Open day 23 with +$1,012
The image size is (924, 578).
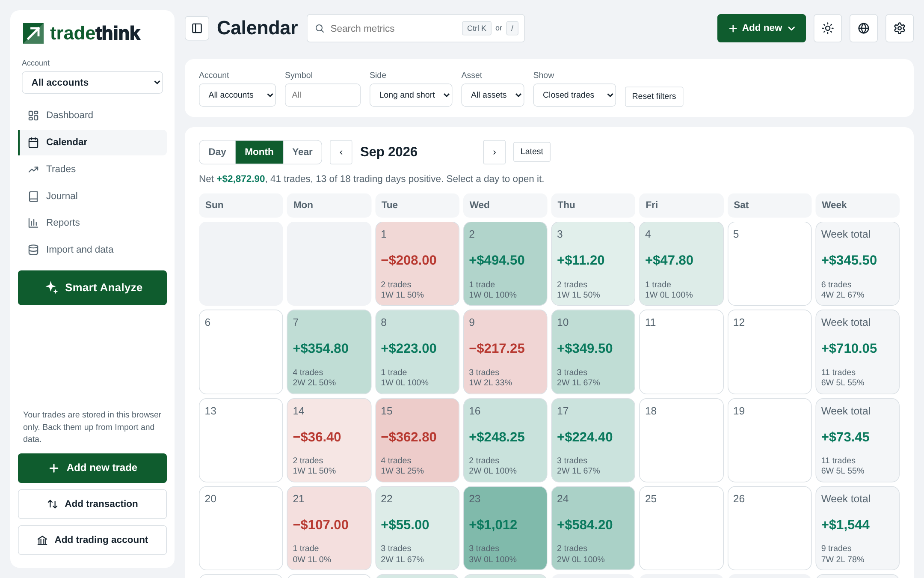pos(505,528)
